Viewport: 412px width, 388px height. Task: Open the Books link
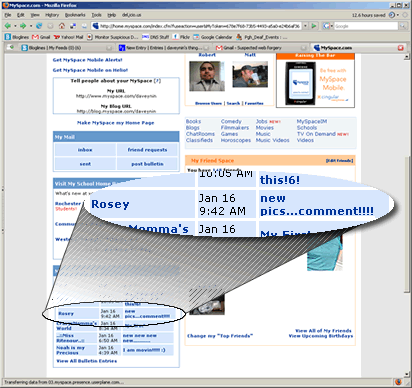click(x=193, y=121)
